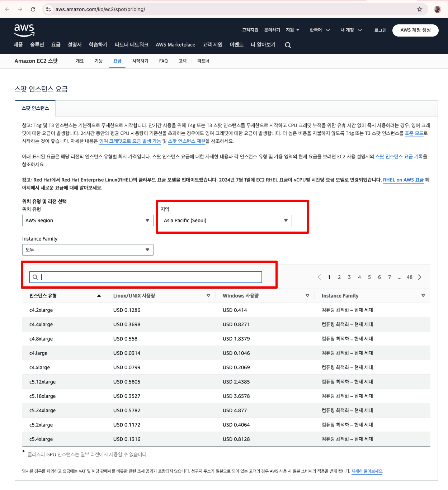
Task: Open the 고객 지원 navigation menu
Action: coord(212,44)
